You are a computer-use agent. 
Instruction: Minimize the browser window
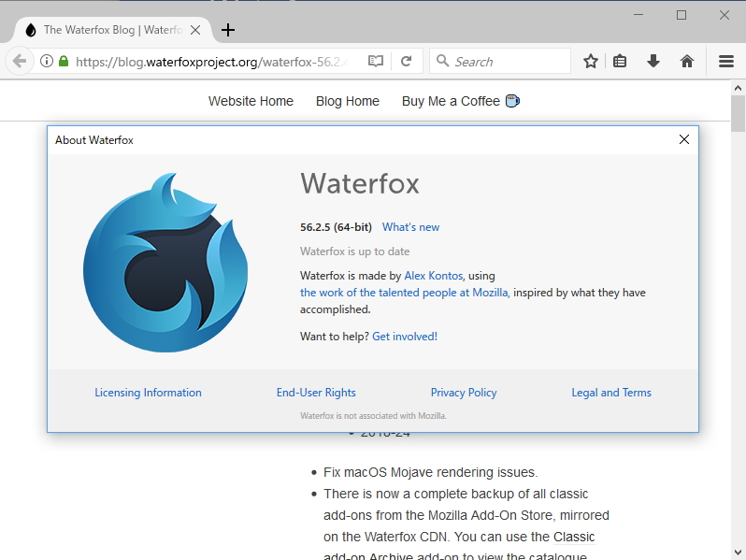coord(638,15)
